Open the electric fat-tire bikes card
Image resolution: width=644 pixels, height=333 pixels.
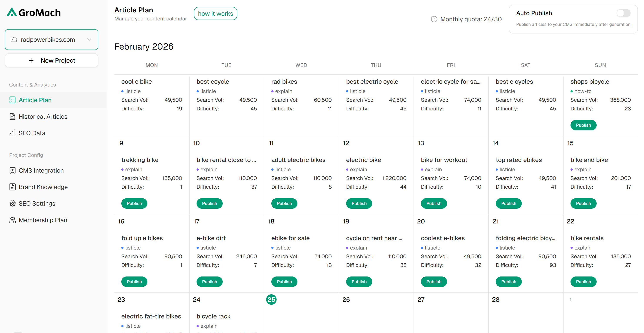(151, 316)
